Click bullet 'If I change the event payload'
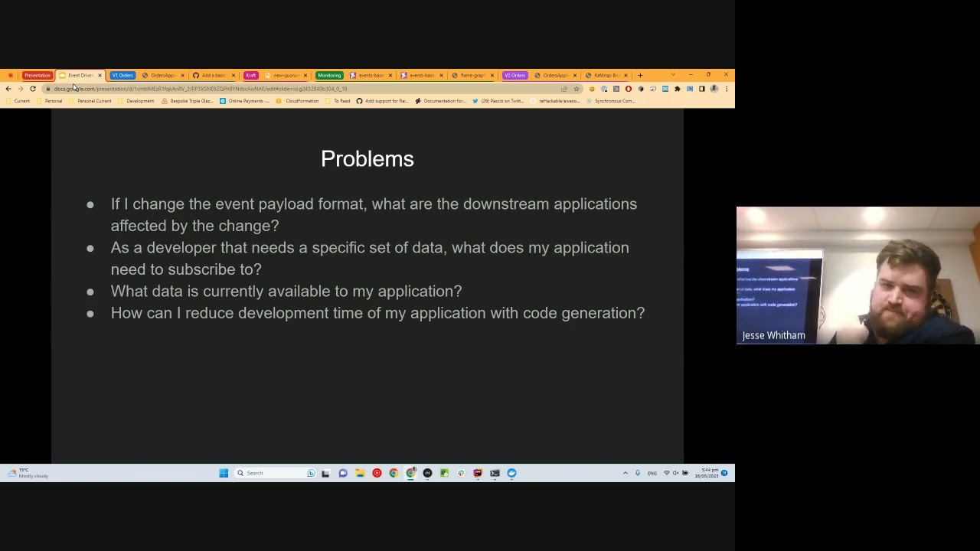Image resolution: width=980 pixels, height=551 pixels. click(x=374, y=215)
